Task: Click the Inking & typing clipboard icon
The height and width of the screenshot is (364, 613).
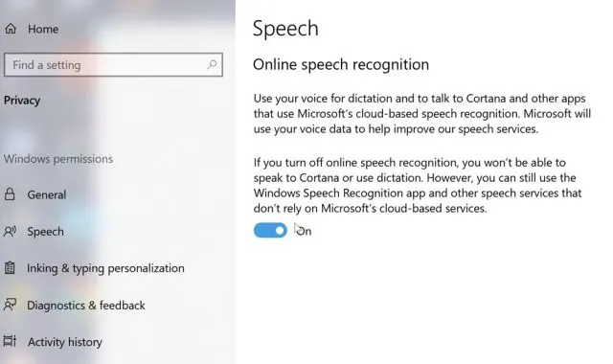Action: pos(10,268)
